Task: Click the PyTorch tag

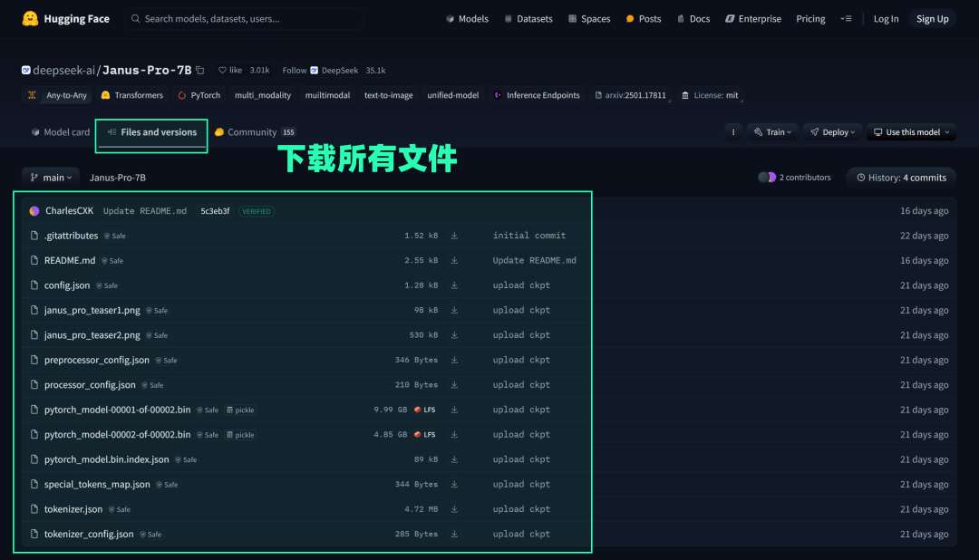Action: [199, 95]
